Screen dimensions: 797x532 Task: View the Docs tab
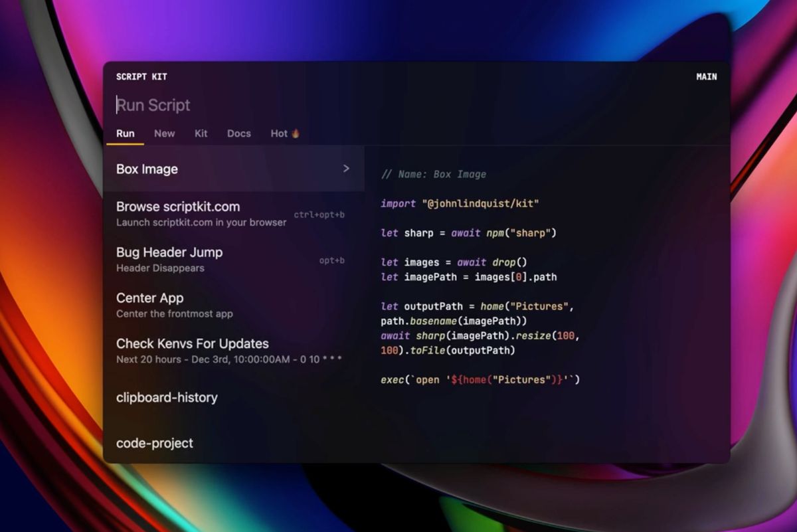(238, 133)
